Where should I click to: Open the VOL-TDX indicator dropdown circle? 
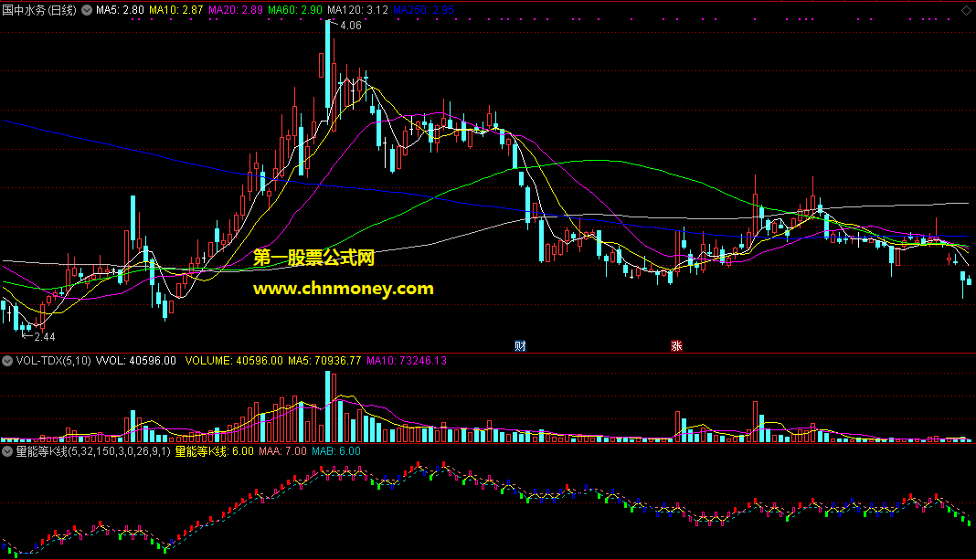7,361
